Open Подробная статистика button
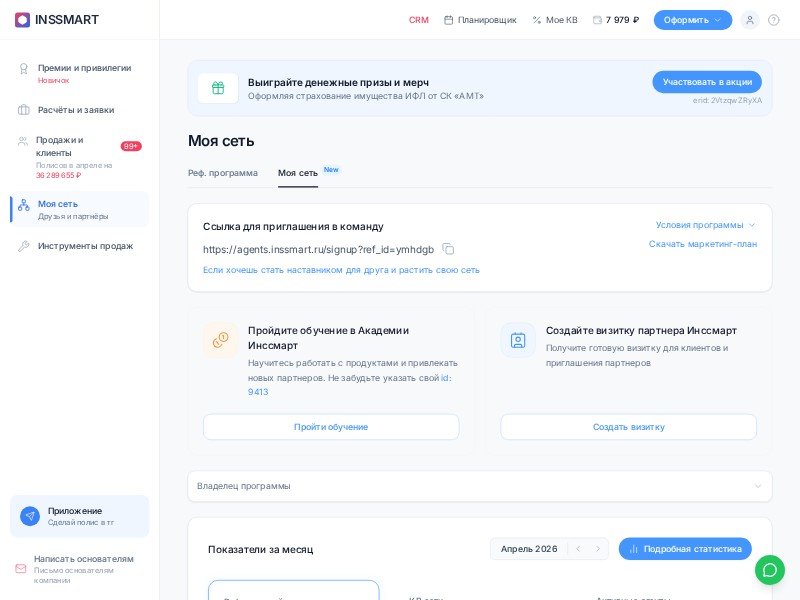800x600 pixels. click(x=685, y=549)
